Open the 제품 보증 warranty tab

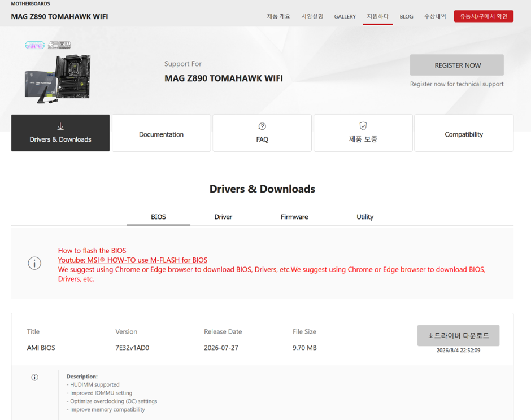point(363,133)
